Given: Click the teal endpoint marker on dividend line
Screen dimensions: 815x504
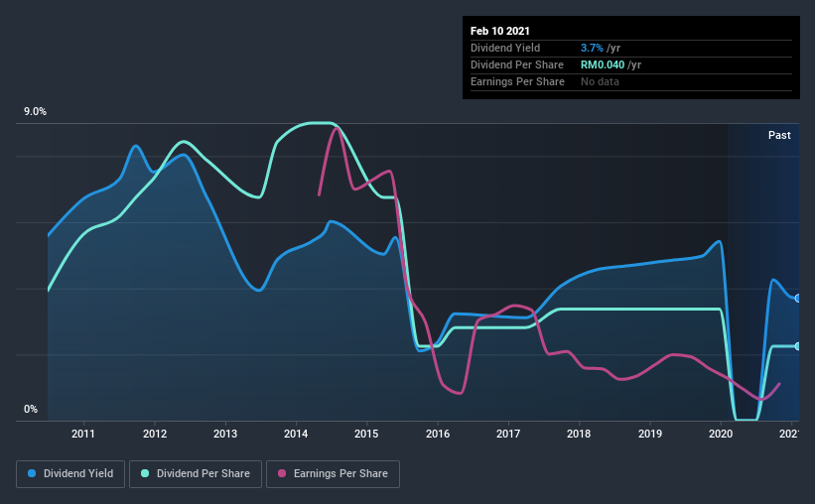Looking at the screenshot, I should [x=797, y=346].
